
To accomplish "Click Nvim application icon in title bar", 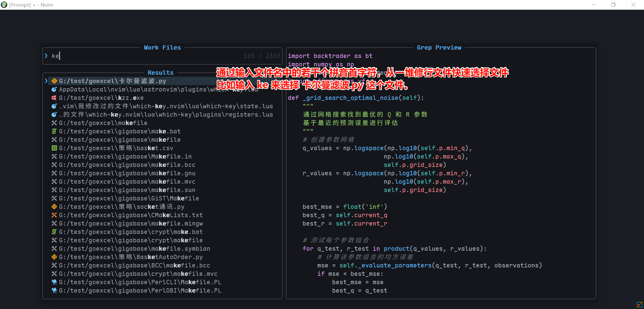I will [x=4, y=5].
